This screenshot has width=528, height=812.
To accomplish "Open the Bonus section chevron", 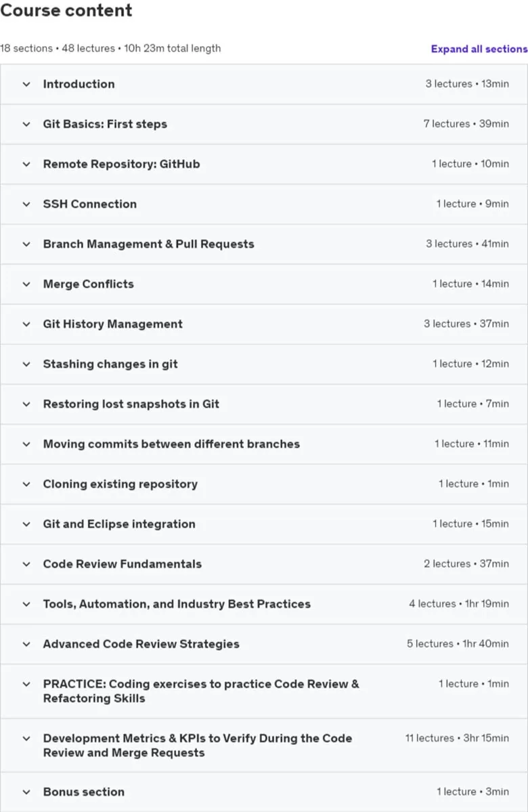I will pos(26,792).
